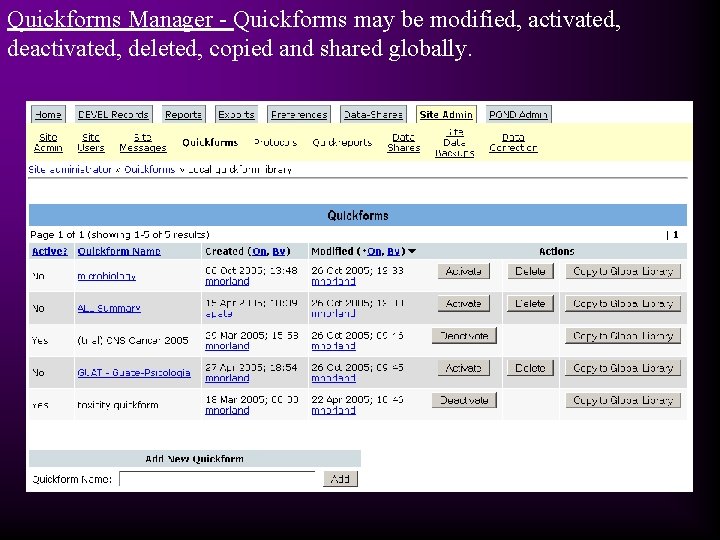Click the '(trial) CNS Cancer 2005' name text

[x=133, y=340]
